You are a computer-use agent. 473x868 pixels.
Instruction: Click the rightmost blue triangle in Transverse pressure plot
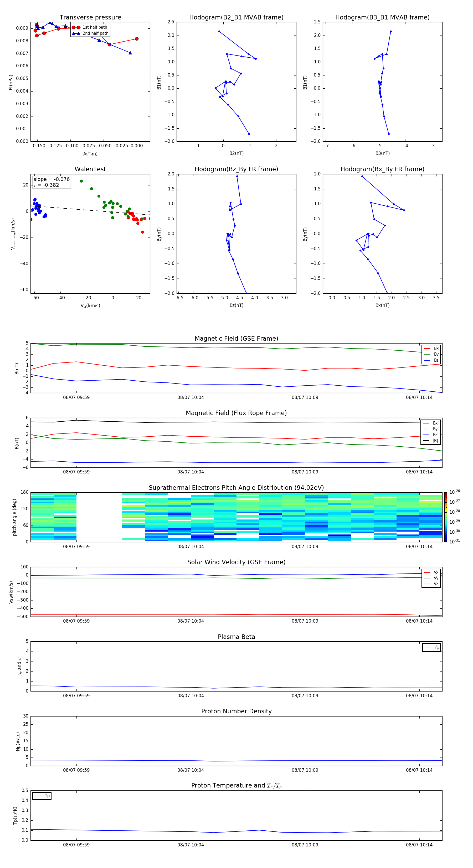130,53
